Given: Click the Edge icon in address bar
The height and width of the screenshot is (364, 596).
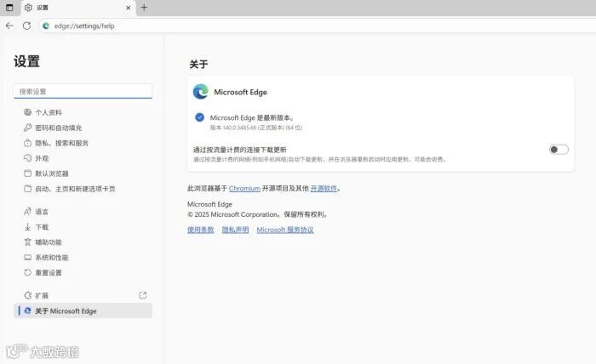Looking at the screenshot, I should [46, 26].
